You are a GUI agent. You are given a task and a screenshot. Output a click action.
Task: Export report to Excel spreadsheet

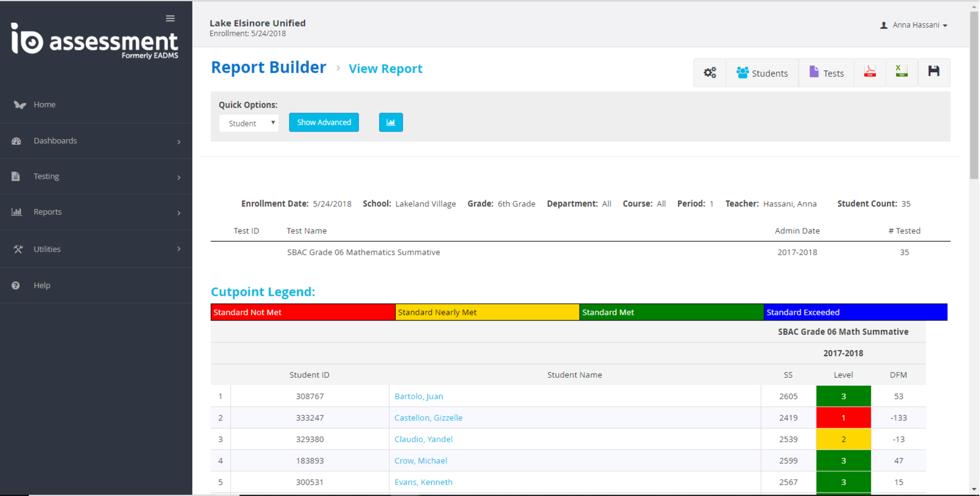pos(902,72)
